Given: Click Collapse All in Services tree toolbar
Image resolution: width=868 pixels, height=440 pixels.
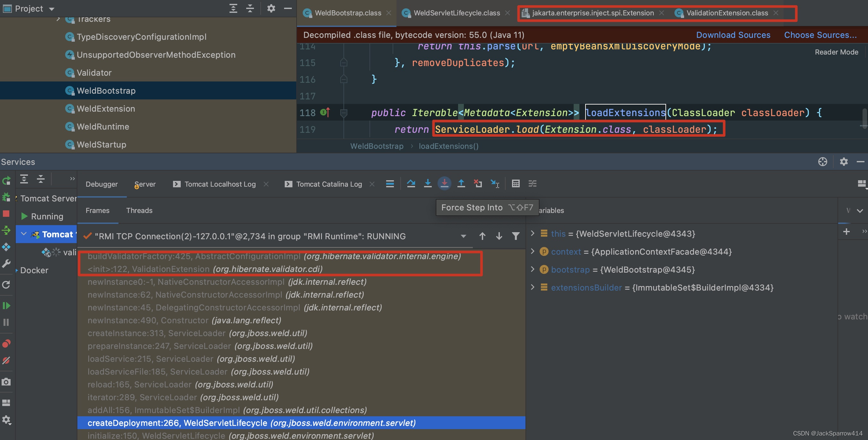Looking at the screenshot, I should [x=41, y=179].
